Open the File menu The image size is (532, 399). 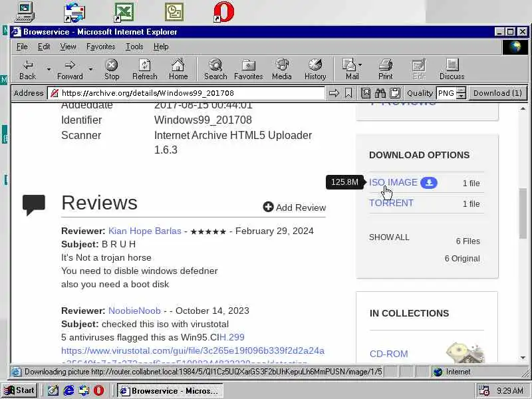coord(22,47)
